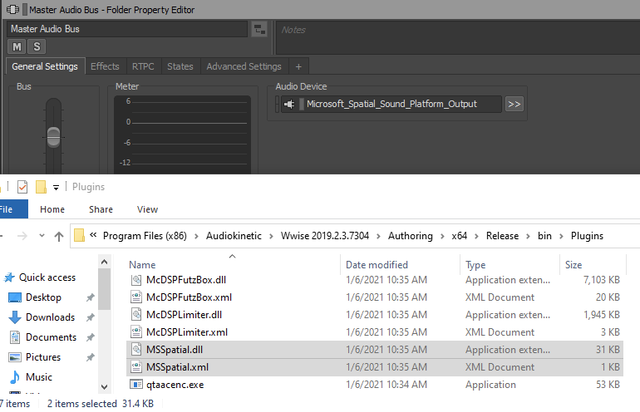Switch to the Effects tab
Screen dimensions: 640x412
coord(105,67)
